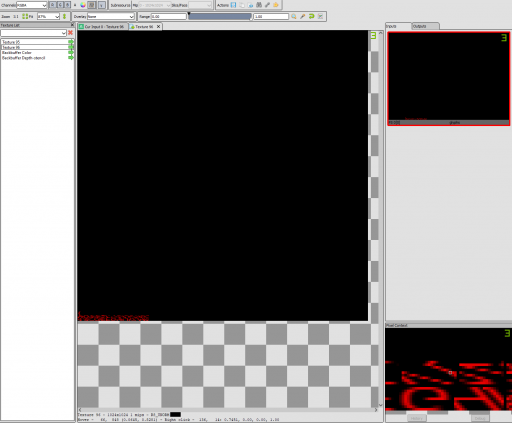This screenshot has height=423, width=512.
Task: Open the Channels dropdown showing RGBA
Action: [x=32, y=5]
